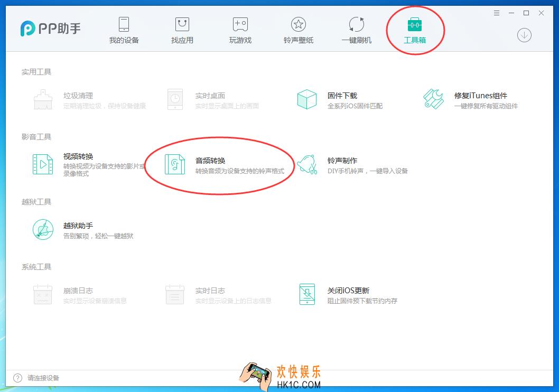Viewport: 559px width, 392px height.
Task: Click the 垃圾清理 broom icon
Action: coord(43,99)
